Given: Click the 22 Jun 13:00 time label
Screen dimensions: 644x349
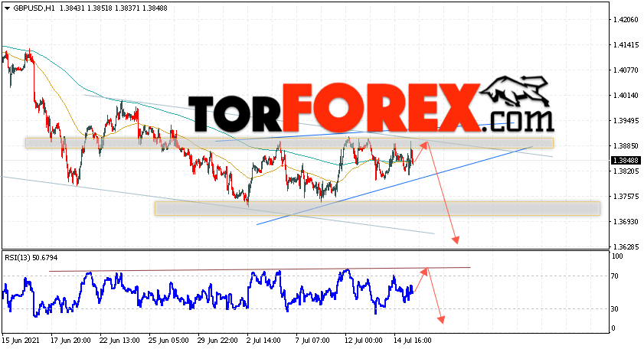Looking at the screenshot, I should coord(119,341).
